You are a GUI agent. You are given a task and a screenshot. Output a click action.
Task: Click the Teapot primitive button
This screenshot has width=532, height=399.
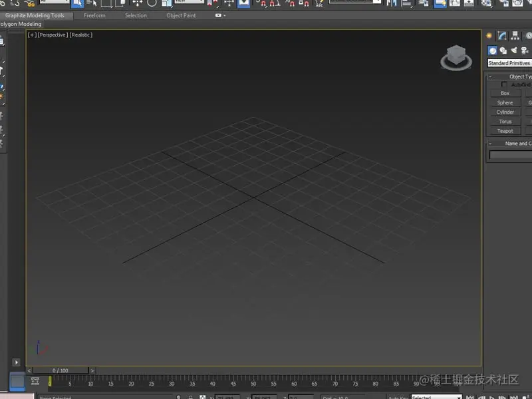click(x=505, y=131)
